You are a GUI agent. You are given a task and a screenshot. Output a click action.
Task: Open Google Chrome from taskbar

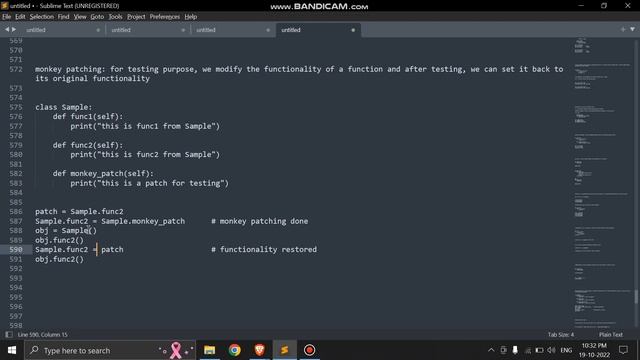coord(235,350)
